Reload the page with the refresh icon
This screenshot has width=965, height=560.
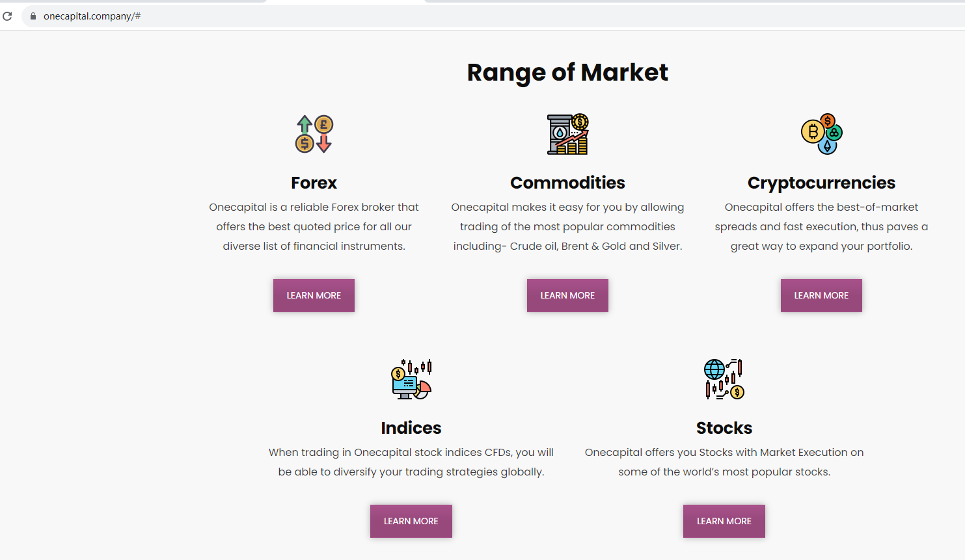point(8,16)
